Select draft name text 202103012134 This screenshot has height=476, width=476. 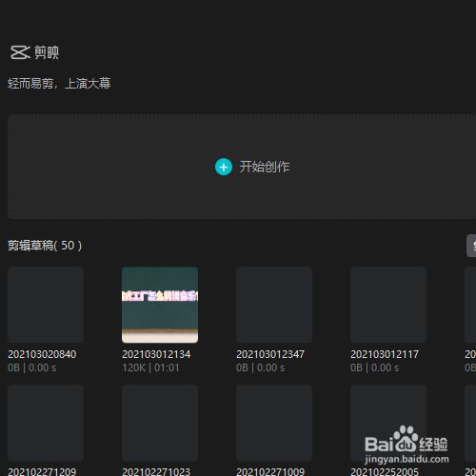click(156, 354)
